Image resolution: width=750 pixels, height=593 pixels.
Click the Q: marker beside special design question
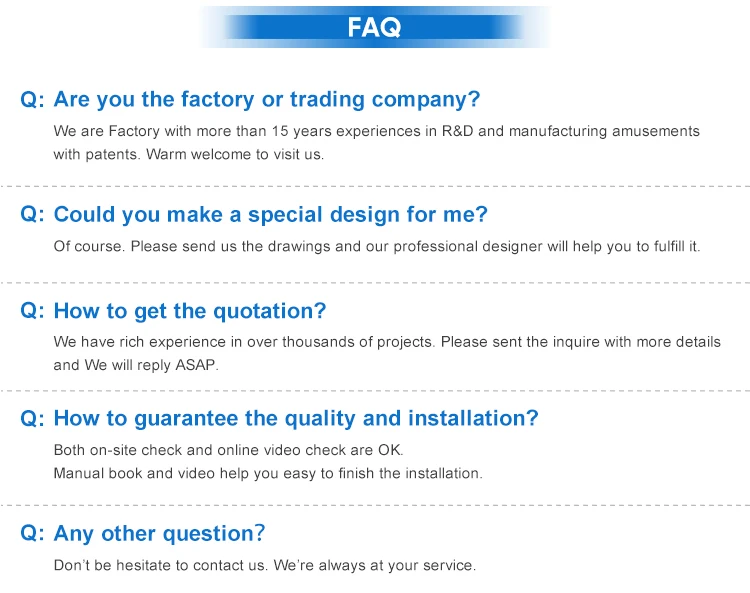[x=33, y=215]
